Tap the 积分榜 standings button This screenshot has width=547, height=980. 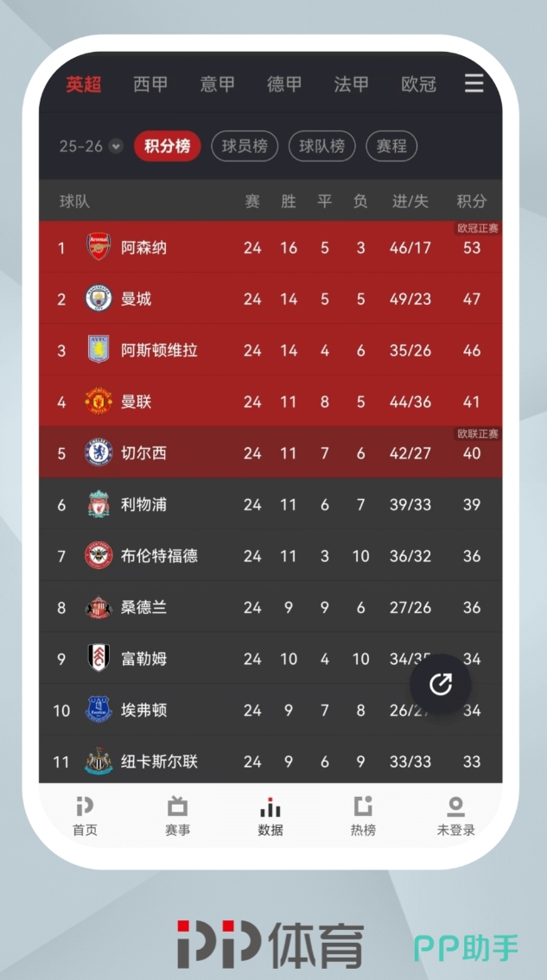pyautogui.click(x=167, y=147)
